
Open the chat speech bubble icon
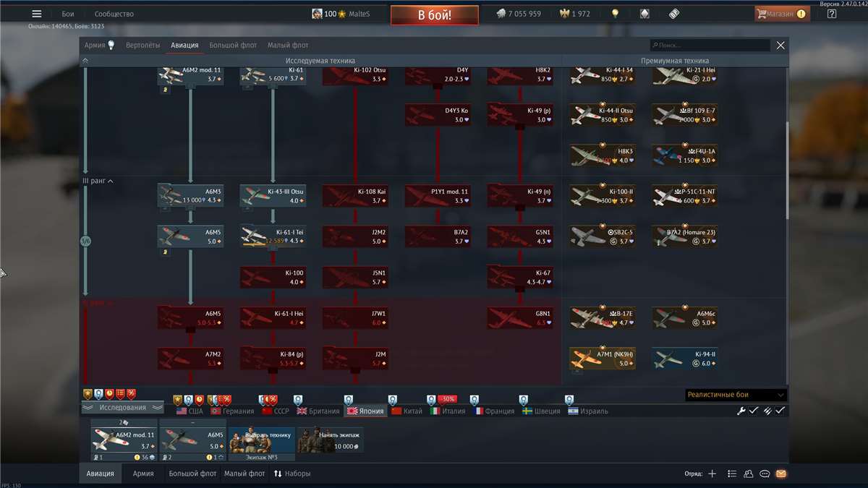point(765,474)
